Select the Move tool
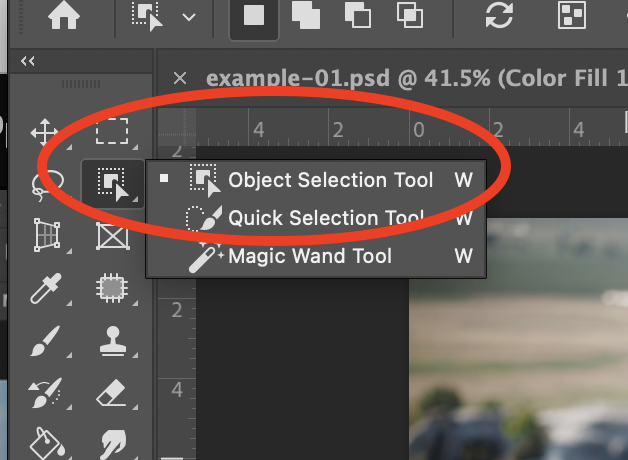Image resolution: width=628 pixels, height=460 pixels. point(45,133)
